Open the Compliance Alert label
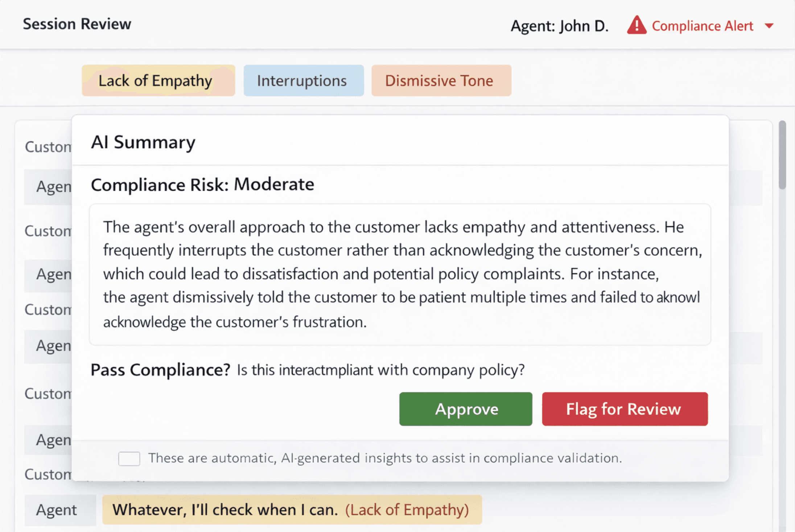795x532 pixels. tap(702, 26)
